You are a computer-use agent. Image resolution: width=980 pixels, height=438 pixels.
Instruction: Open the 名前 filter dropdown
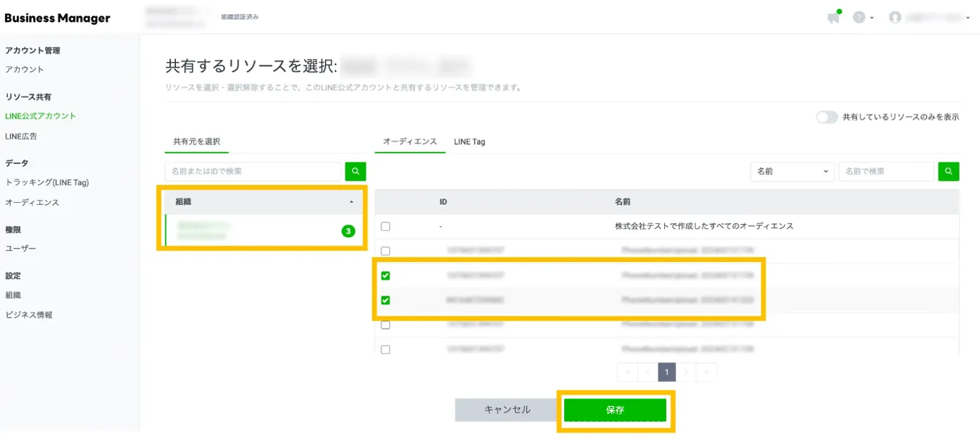[x=792, y=171]
